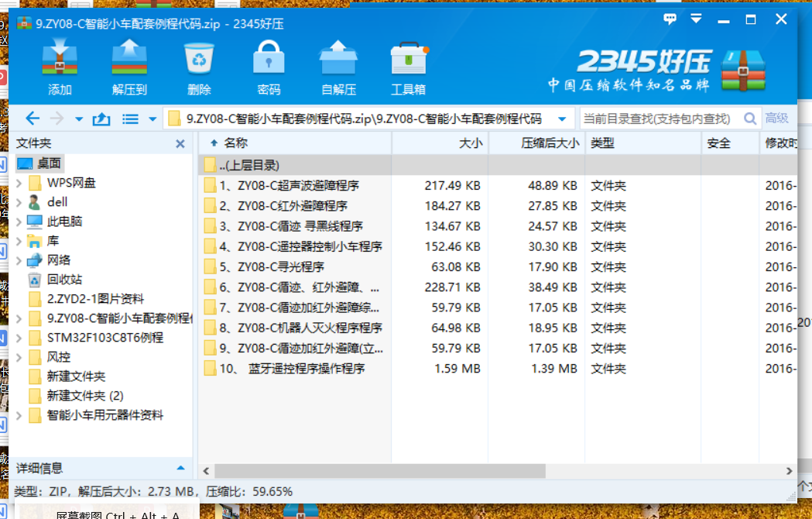812x519 pixels.
Task: Click the dell user icon
Action: point(35,202)
